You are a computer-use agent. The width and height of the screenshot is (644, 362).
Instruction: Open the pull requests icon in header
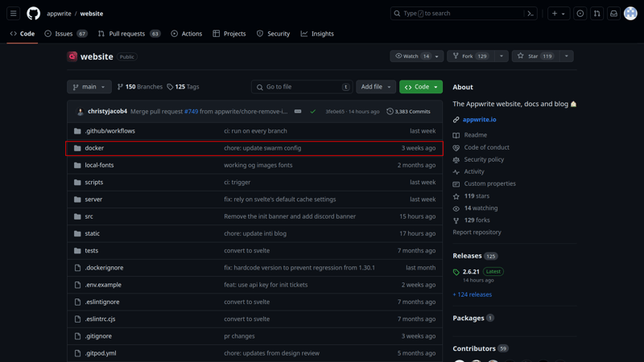tap(597, 14)
